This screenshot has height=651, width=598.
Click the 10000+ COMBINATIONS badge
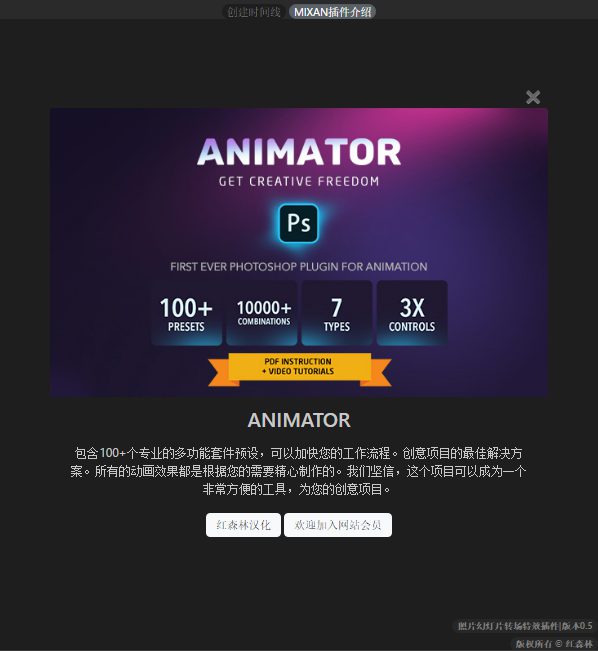point(262,313)
